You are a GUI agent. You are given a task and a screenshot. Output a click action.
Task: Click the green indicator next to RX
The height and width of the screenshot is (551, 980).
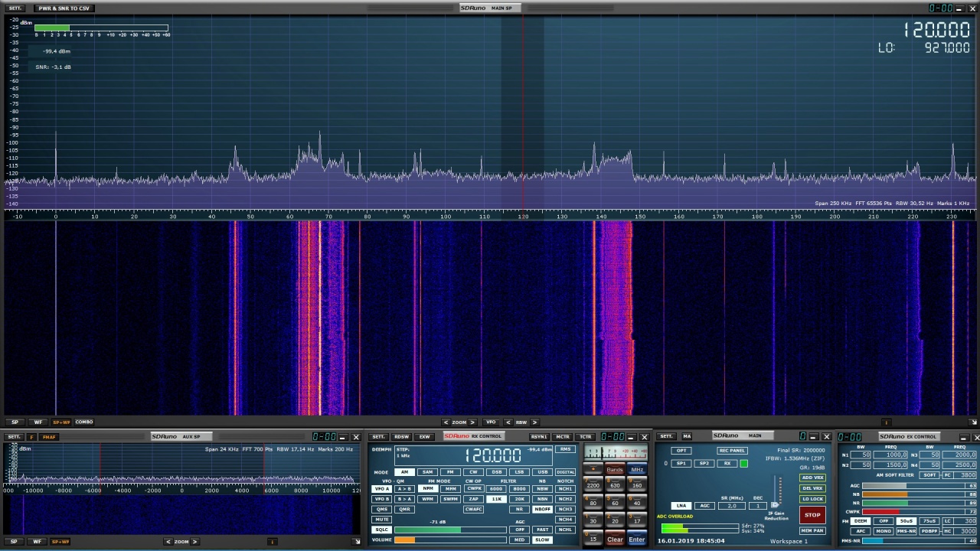coord(743,464)
